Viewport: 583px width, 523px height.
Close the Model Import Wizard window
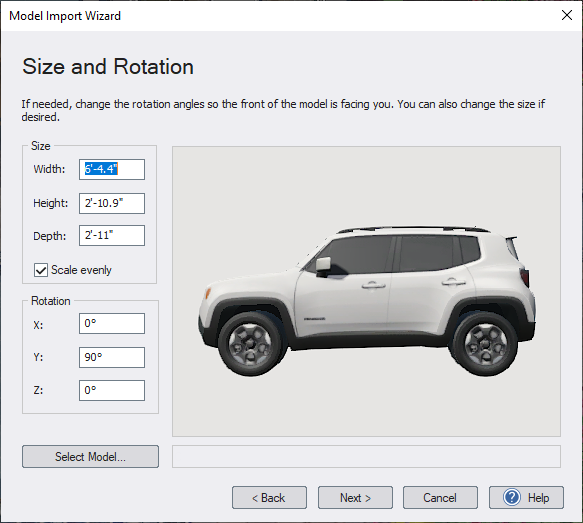click(567, 15)
